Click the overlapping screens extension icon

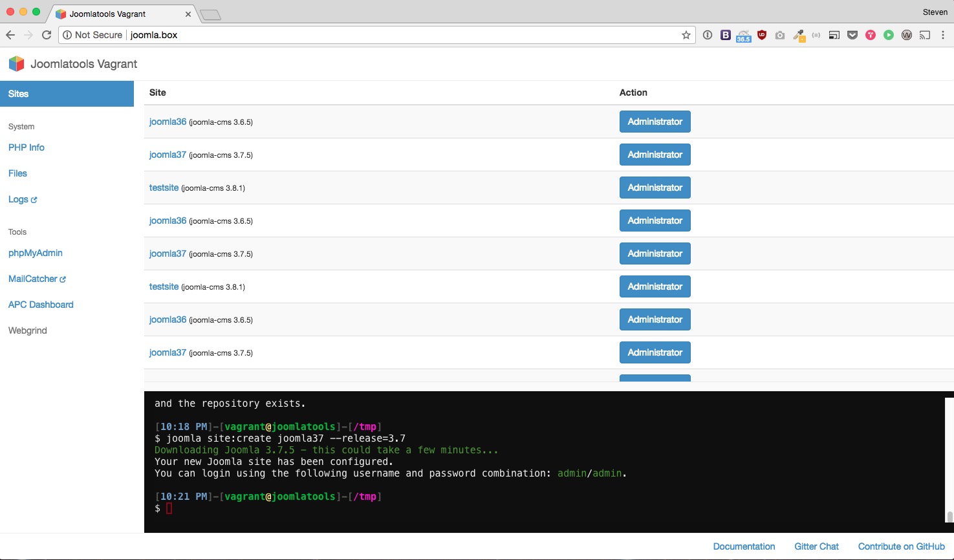coord(834,35)
